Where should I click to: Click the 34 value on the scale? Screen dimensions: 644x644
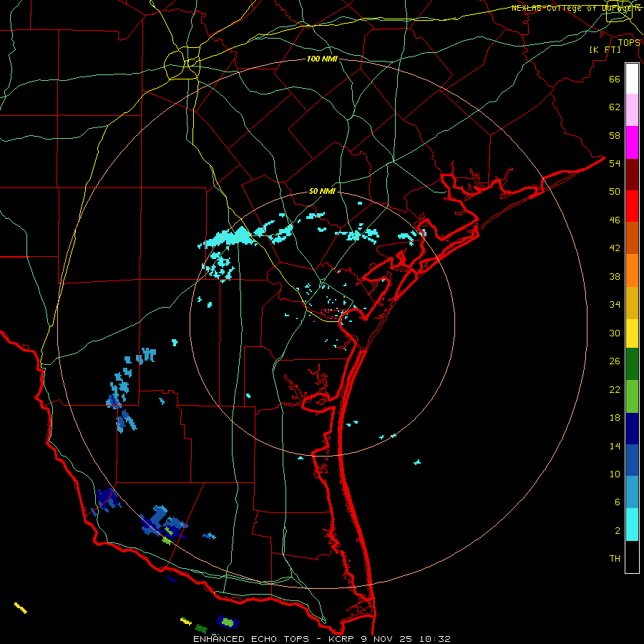(615, 305)
